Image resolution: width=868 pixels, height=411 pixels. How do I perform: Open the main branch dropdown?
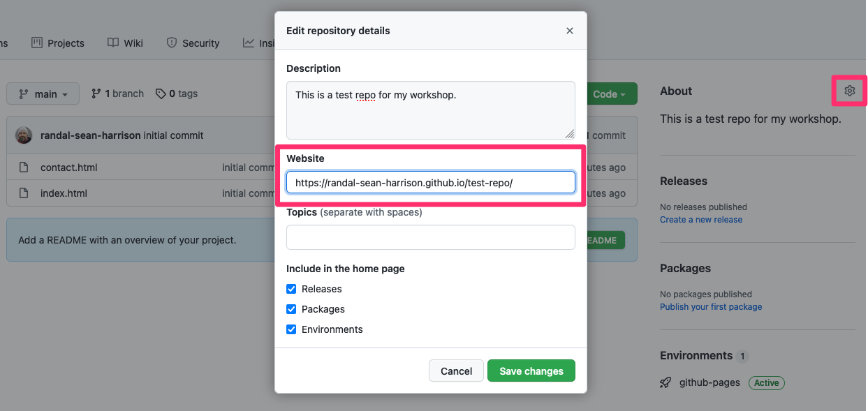pyautogui.click(x=43, y=94)
